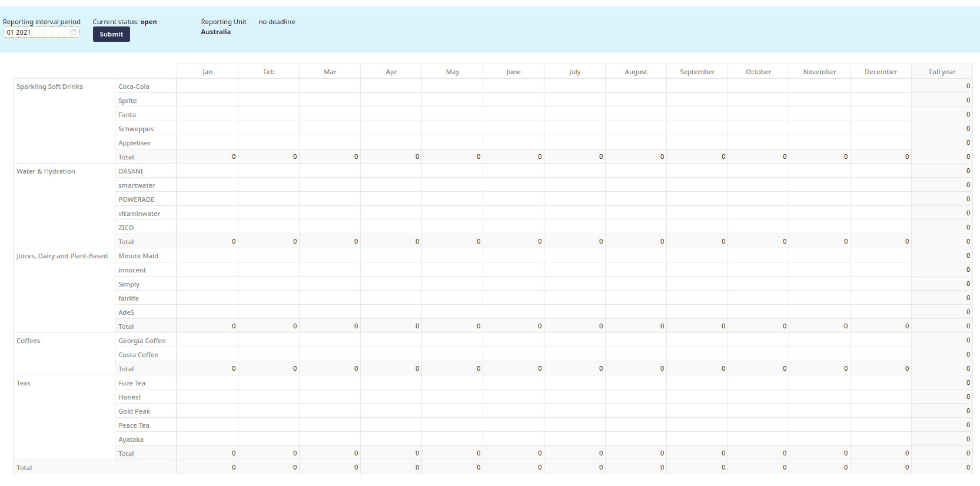Click the Costa Coffee cell under December
980x486 pixels.
pyautogui.click(x=881, y=354)
